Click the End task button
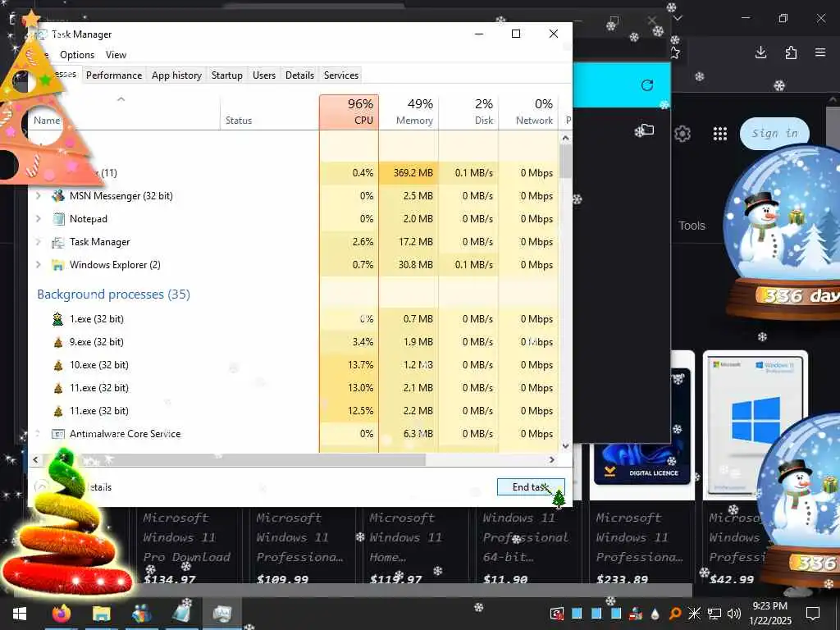Viewport: 840px width, 630px height. click(531, 487)
